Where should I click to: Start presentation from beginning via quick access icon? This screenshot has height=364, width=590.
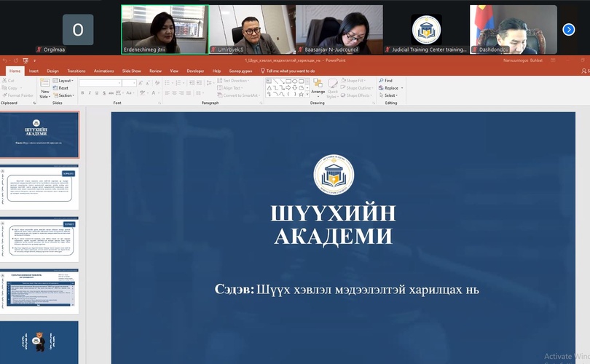[x=25, y=60]
